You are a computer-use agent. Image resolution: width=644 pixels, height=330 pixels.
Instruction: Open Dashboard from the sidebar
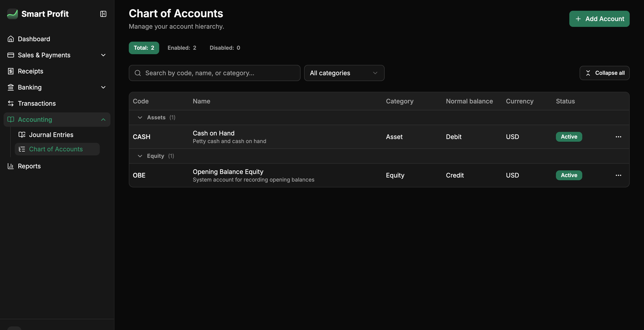coord(57,39)
